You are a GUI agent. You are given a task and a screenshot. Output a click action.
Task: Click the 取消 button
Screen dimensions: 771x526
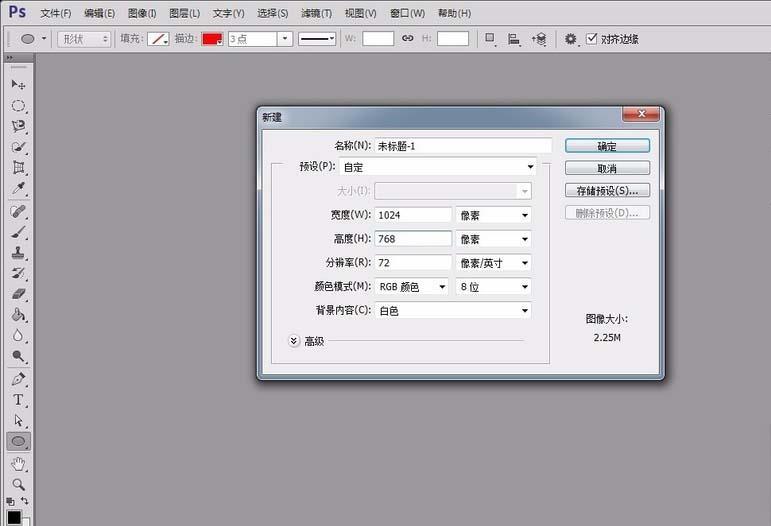coord(607,168)
